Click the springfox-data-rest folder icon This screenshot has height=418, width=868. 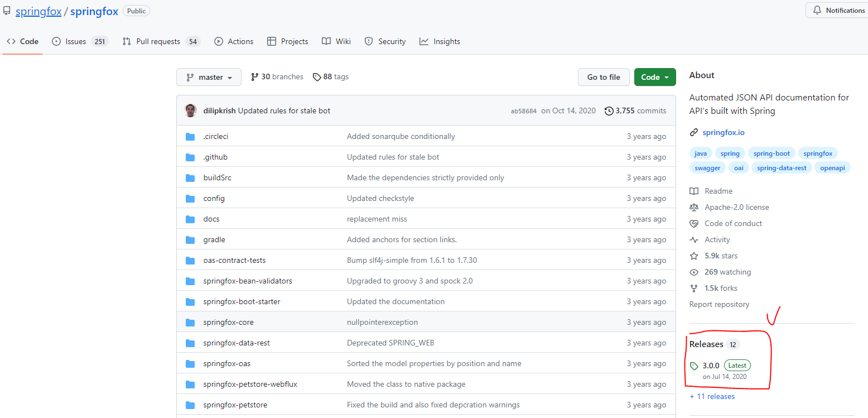pos(190,343)
